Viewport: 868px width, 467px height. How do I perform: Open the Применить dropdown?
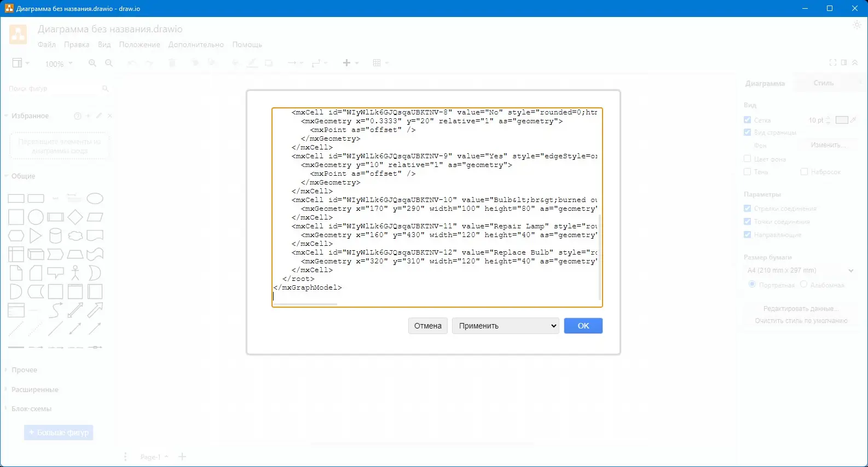(506, 326)
